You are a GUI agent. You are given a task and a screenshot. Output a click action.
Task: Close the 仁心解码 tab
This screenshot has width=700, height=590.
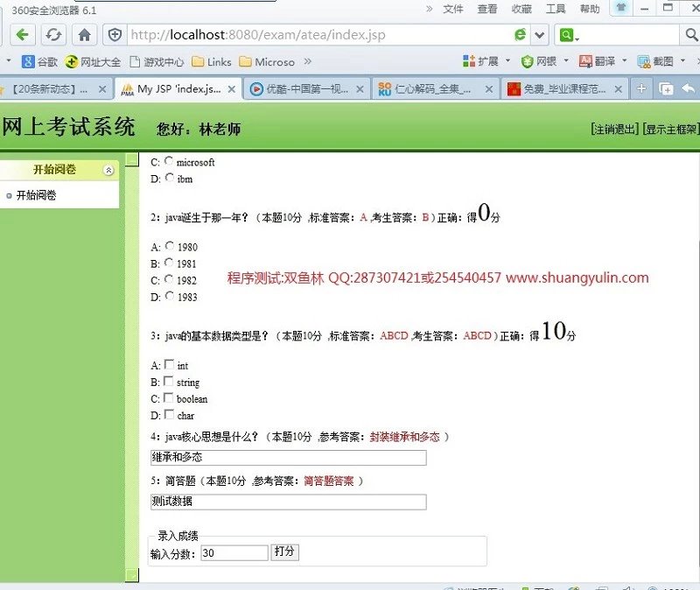tap(489, 89)
